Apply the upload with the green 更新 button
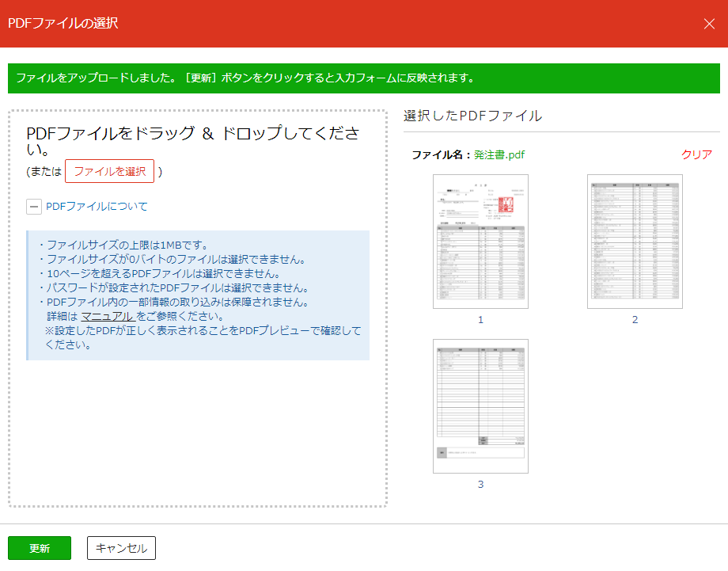The width and height of the screenshot is (728, 571). click(39, 547)
